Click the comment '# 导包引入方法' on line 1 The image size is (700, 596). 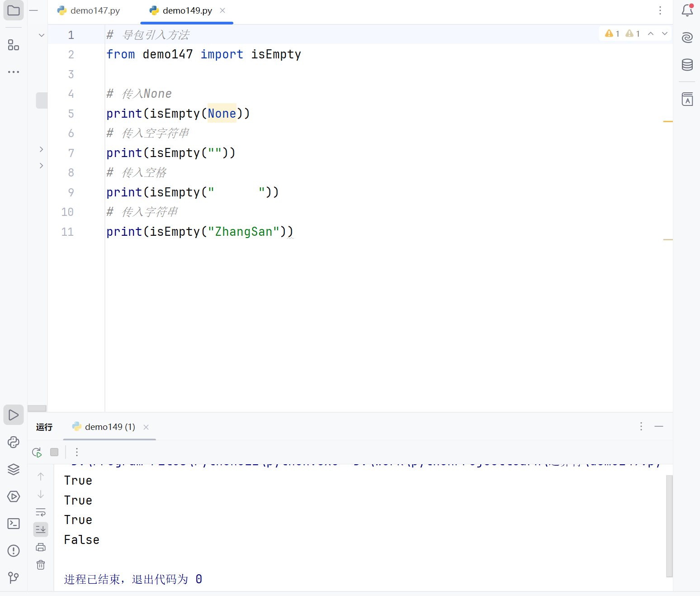(x=148, y=35)
